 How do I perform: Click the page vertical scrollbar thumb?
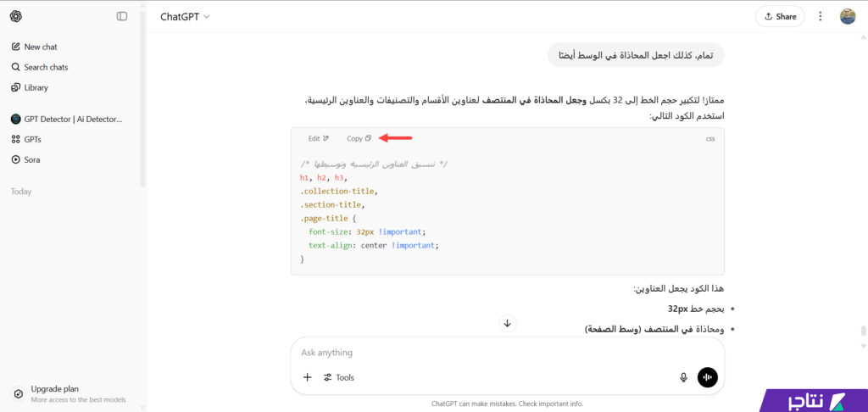click(862, 331)
